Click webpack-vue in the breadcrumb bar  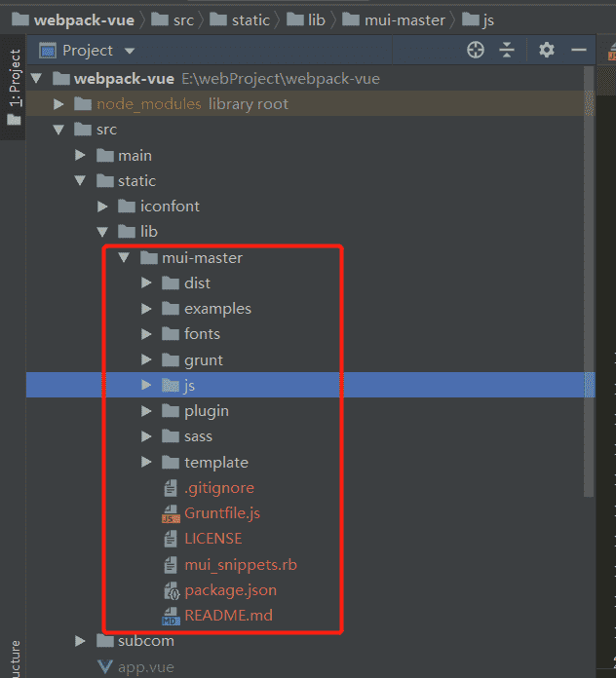coord(85,19)
